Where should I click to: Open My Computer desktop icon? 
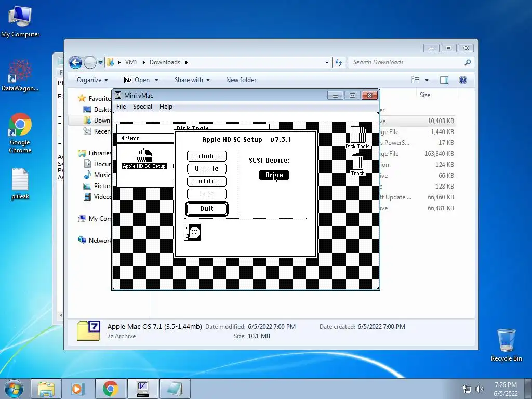pyautogui.click(x=20, y=21)
